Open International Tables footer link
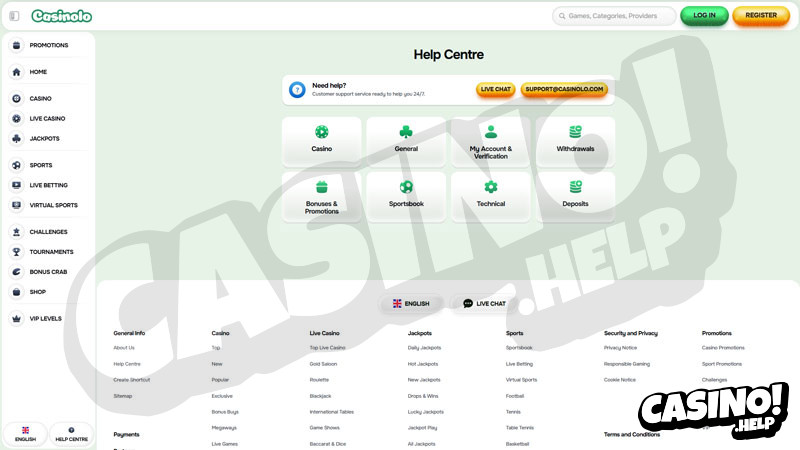 (332, 412)
